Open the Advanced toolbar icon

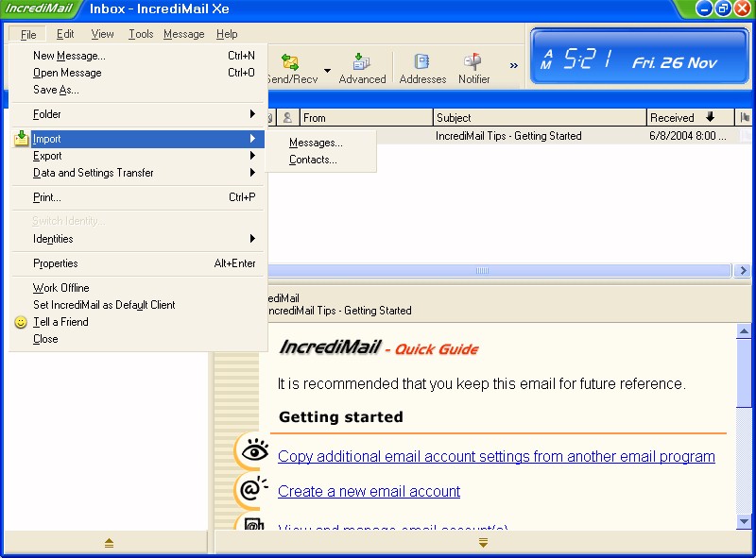[x=362, y=62]
